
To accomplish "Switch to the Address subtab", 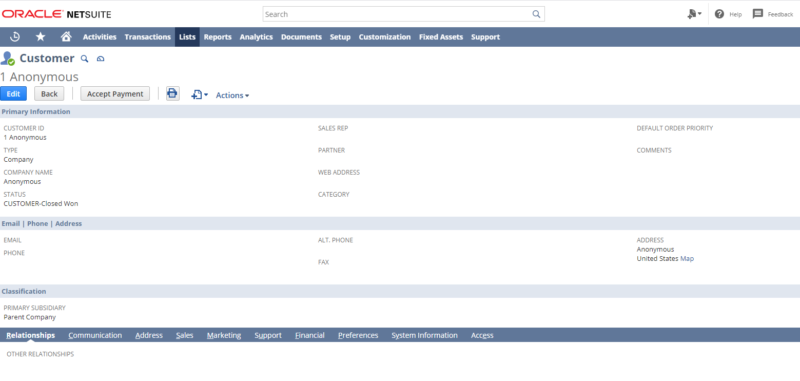I will pos(149,335).
